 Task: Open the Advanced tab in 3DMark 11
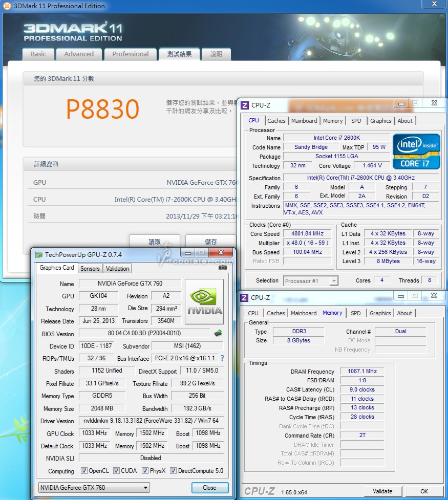pyautogui.click(x=79, y=54)
